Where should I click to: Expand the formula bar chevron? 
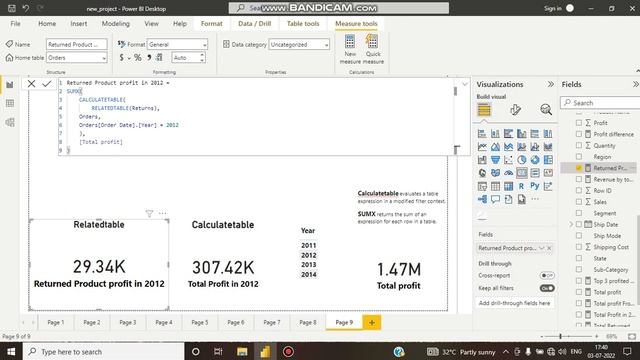click(465, 84)
